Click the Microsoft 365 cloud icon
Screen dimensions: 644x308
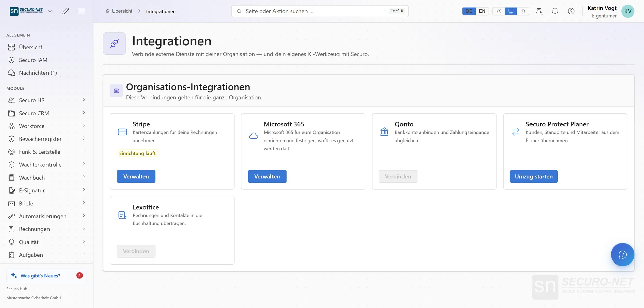pos(254,136)
